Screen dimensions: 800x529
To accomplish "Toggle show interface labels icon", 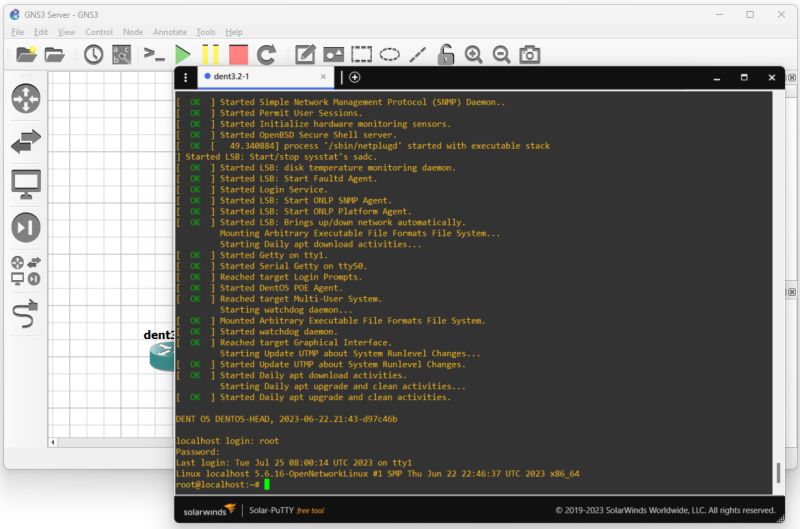I will (121, 54).
